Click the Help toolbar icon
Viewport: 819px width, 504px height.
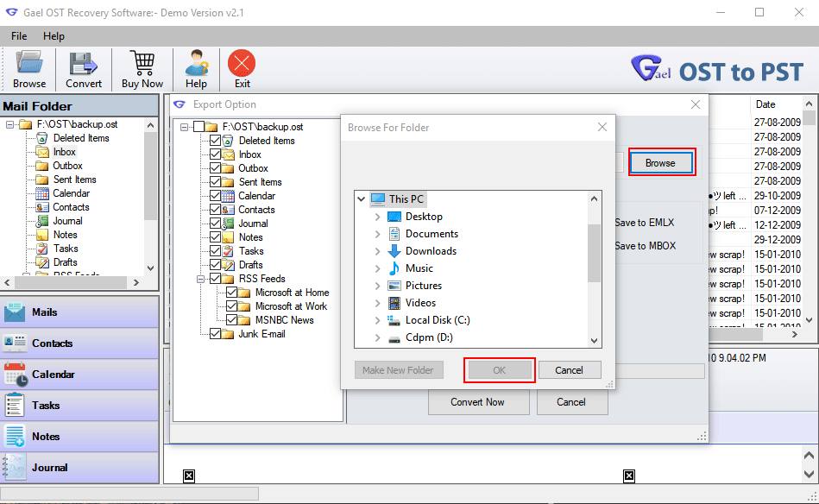pos(196,69)
